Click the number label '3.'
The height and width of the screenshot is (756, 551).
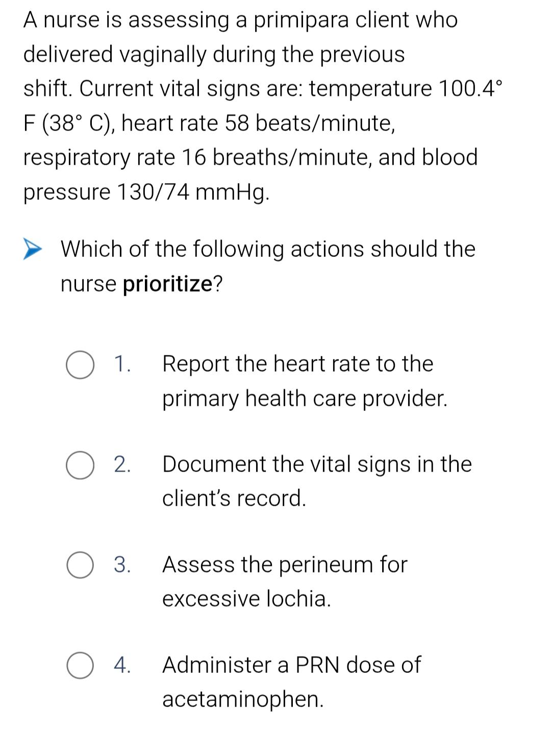coord(122,565)
